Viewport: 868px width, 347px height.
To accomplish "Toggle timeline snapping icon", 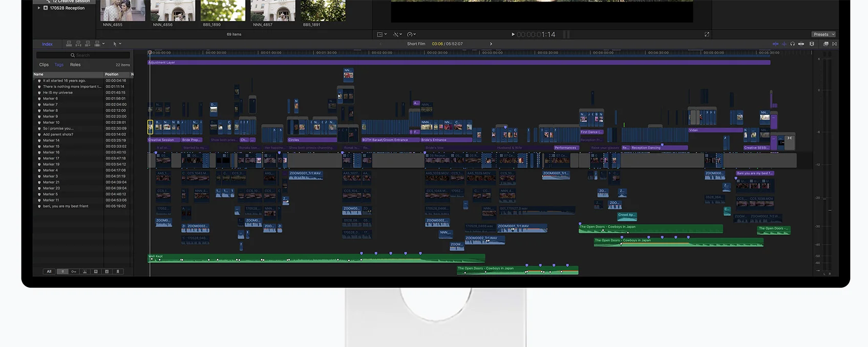I will (801, 44).
